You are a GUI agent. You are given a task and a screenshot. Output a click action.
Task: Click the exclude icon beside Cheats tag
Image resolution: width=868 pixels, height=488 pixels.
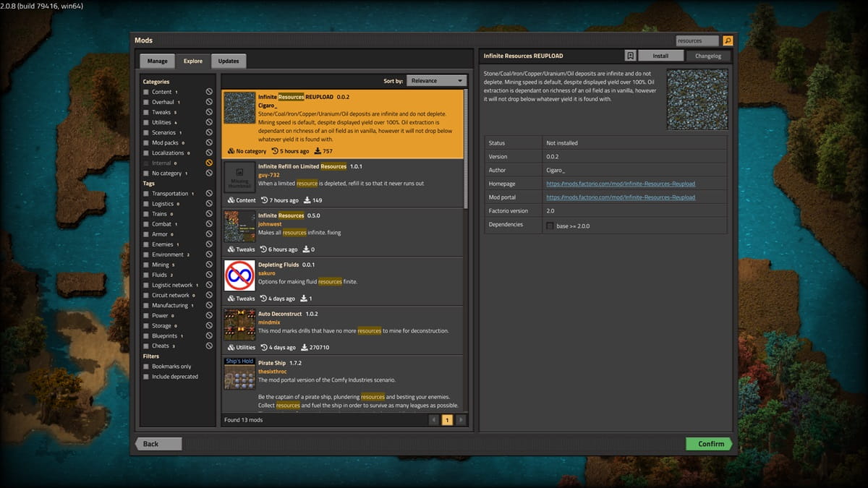click(209, 346)
